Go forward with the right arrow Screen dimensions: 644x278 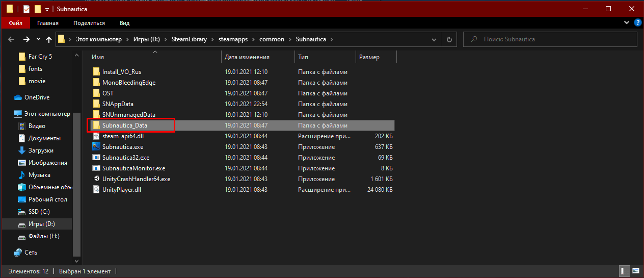click(x=26, y=39)
